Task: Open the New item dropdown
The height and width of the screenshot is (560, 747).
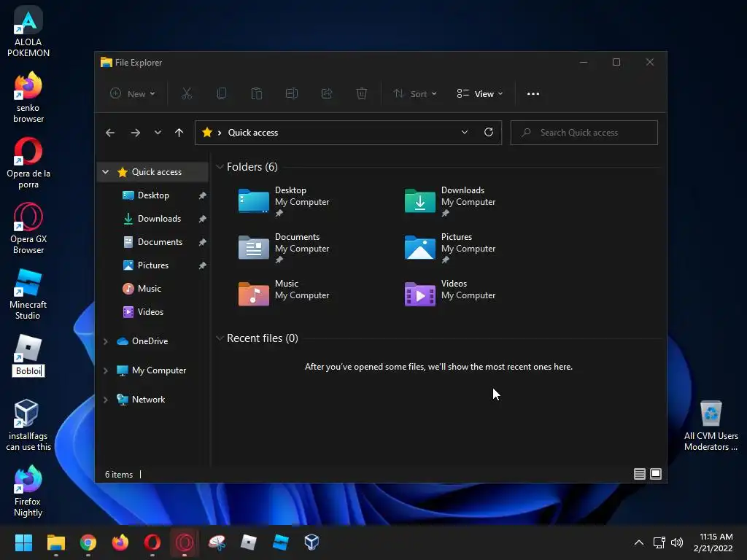Action: coord(133,94)
